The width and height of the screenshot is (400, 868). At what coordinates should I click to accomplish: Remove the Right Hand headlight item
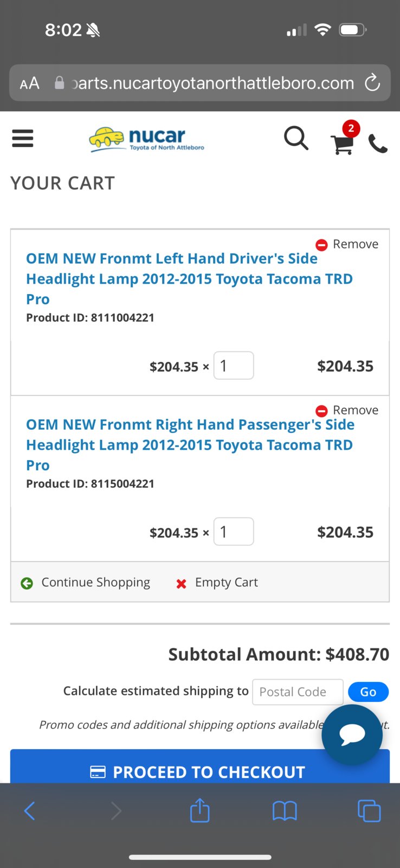(x=347, y=410)
